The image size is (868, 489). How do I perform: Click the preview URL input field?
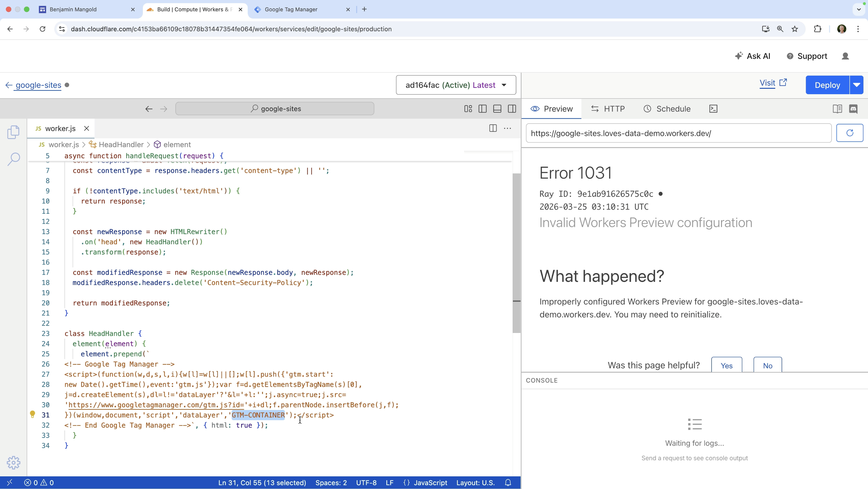click(x=679, y=133)
